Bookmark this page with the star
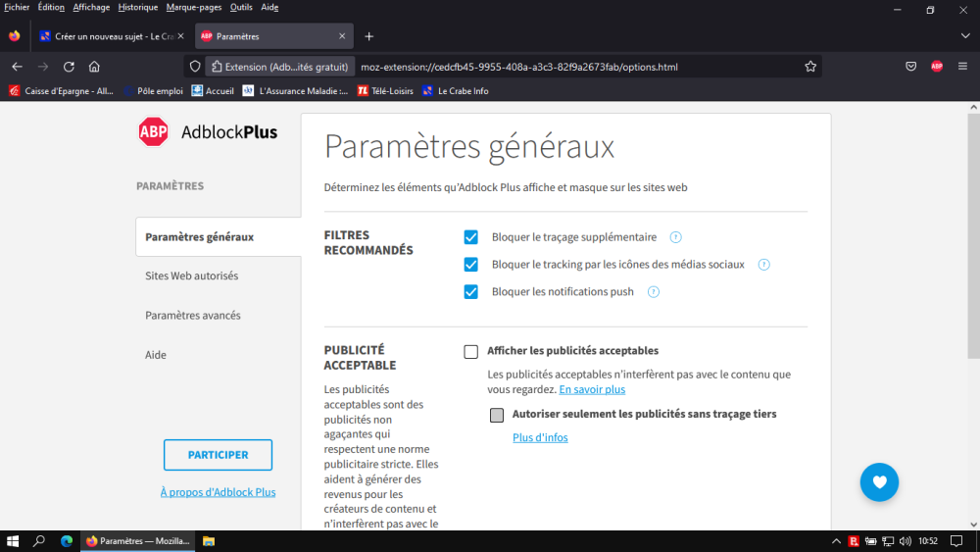The image size is (980, 552). 810,67
